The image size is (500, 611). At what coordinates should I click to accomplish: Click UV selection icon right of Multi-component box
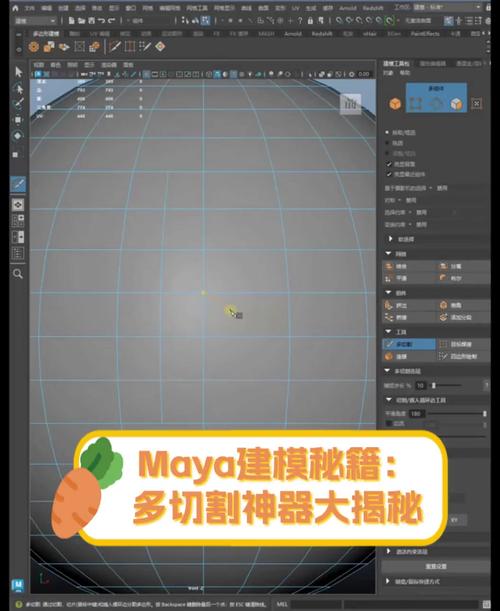pyautogui.click(x=476, y=104)
